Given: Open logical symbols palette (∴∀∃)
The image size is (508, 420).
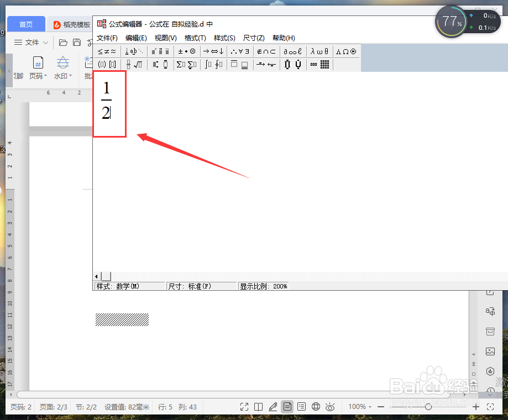Looking at the screenshot, I should pyautogui.click(x=240, y=51).
